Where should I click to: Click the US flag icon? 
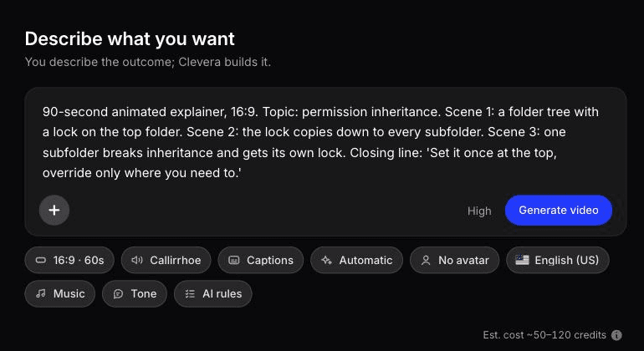click(522, 260)
